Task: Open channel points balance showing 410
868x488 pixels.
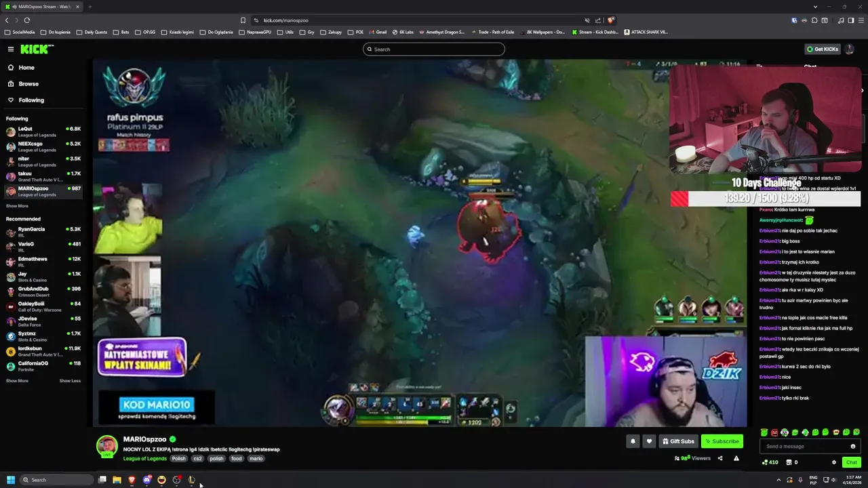Action: [770, 462]
